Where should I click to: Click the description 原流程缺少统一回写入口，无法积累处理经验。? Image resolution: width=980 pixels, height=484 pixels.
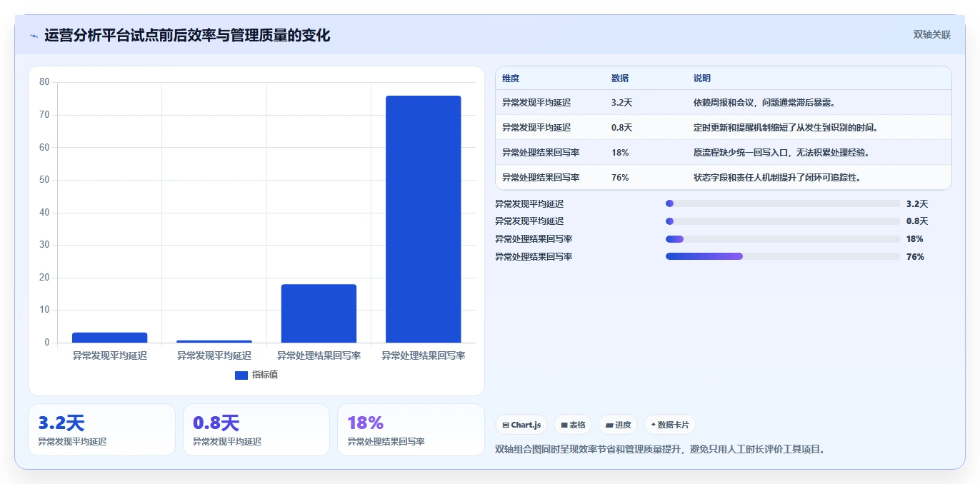(x=781, y=153)
